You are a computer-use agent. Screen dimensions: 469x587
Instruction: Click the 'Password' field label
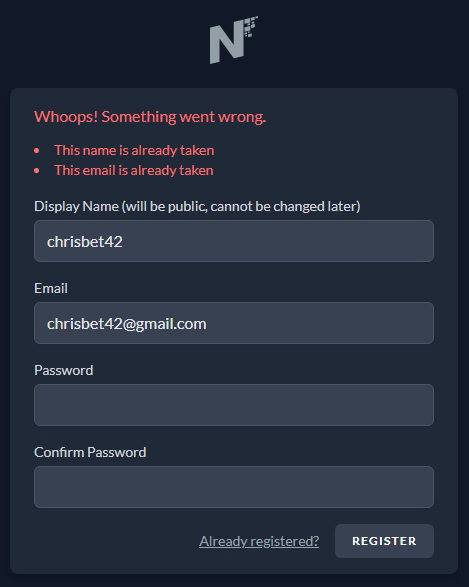pyautogui.click(x=64, y=370)
